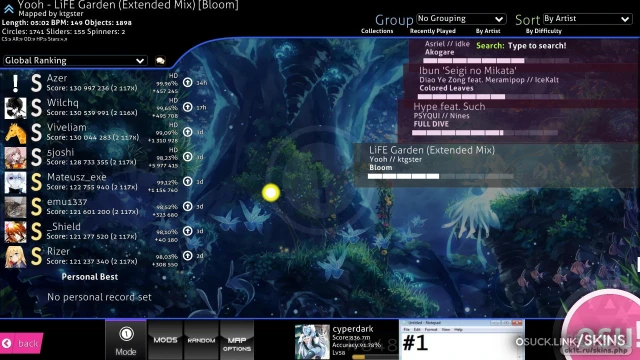
Task: Click Akogare's difficulty star bar
Action: (496, 60)
